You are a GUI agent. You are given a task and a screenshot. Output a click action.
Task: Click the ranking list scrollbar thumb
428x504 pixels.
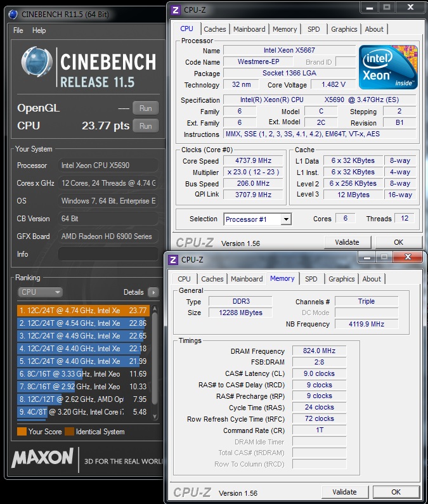pyautogui.click(x=155, y=358)
